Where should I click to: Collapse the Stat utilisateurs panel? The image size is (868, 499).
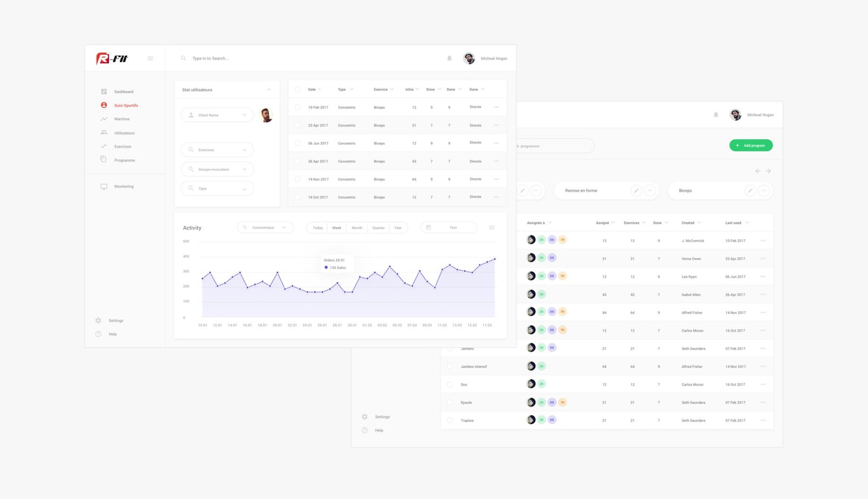269,90
